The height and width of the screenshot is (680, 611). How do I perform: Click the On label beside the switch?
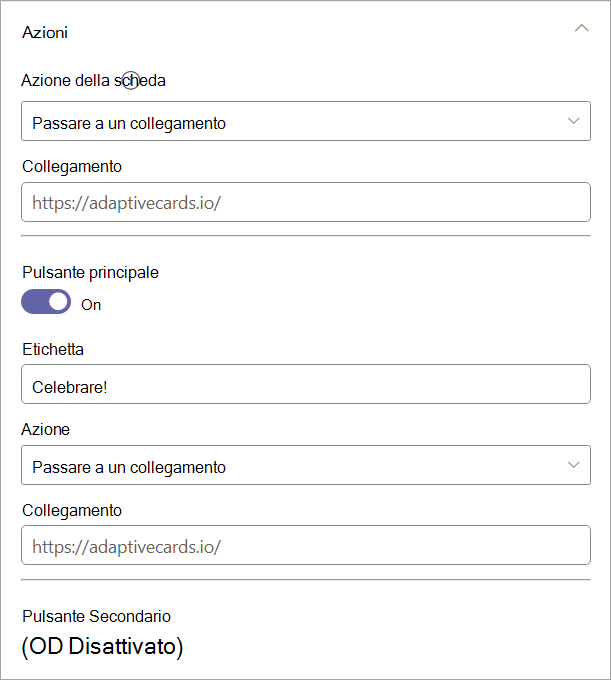tap(91, 305)
